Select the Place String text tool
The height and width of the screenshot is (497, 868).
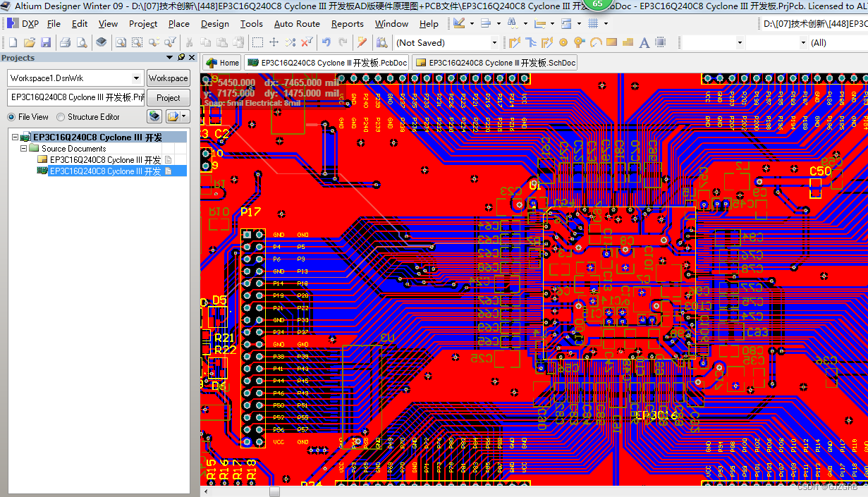click(x=644, y=42)
